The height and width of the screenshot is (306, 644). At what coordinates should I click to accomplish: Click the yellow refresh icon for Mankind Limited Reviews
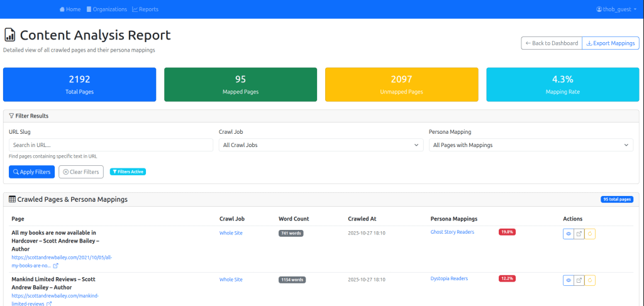(590, 280)
